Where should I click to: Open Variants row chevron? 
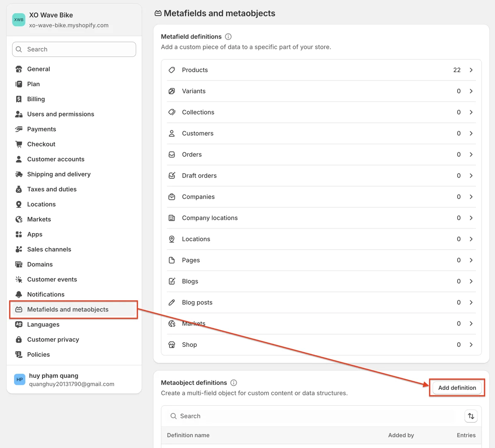tap(471, 91)
